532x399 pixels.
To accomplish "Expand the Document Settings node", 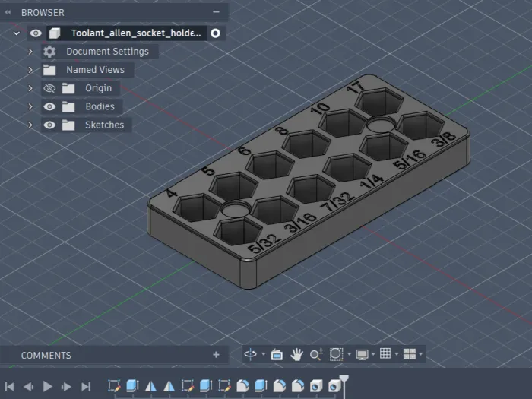I will (x=30, y=52).
